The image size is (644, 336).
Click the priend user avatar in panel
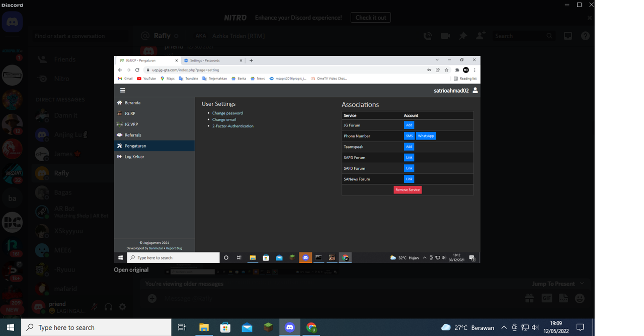point(39,306)
